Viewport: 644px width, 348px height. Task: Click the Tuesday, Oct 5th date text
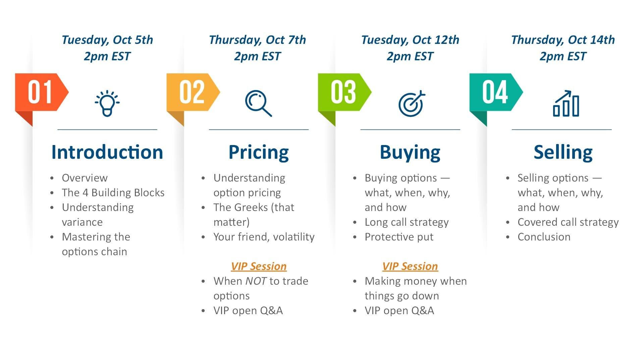[107, 40]
